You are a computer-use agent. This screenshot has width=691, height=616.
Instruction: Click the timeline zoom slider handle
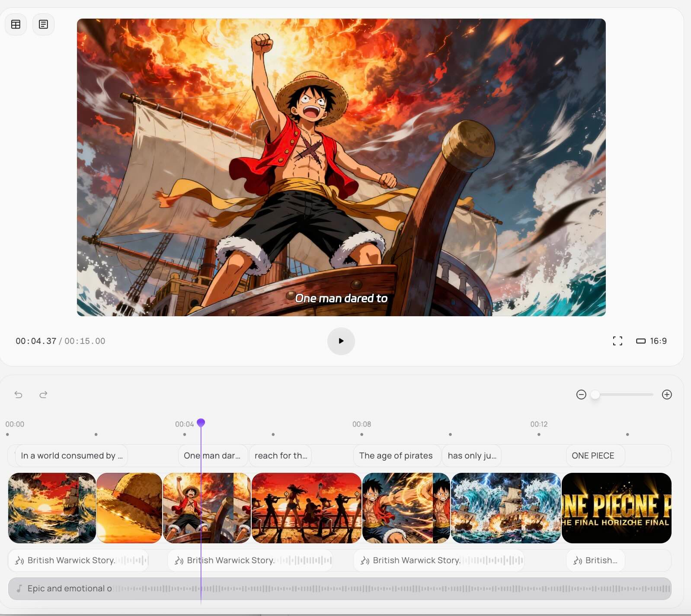click(595, 395)
